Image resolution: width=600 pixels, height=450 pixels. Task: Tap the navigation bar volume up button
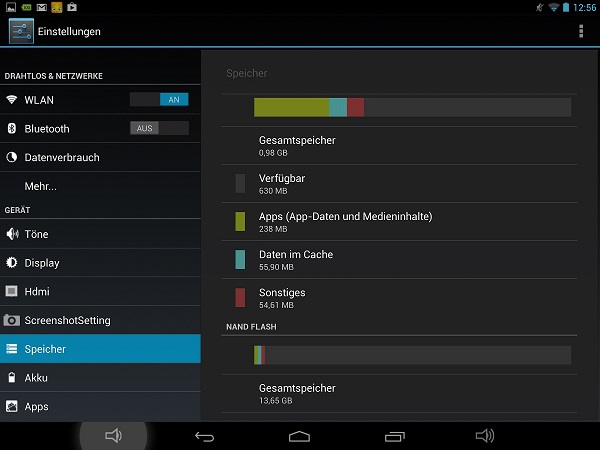pos(485,435)
